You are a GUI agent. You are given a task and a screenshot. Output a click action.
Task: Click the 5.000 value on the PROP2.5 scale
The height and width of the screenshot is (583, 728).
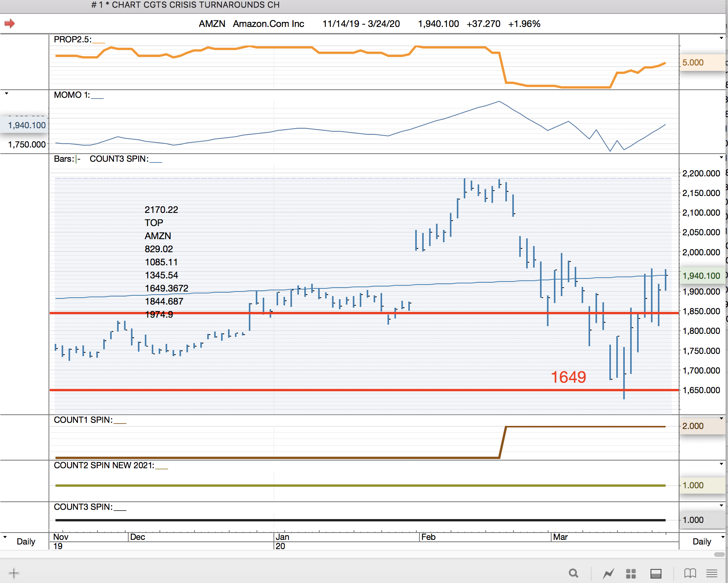click(x=693, y=62)
